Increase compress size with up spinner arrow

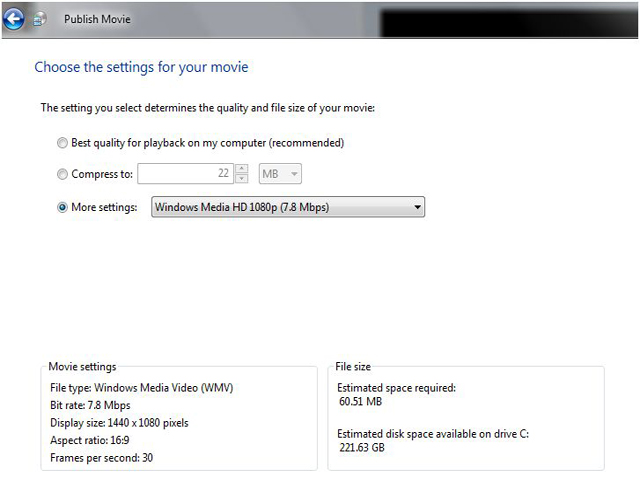click(242, 168)
